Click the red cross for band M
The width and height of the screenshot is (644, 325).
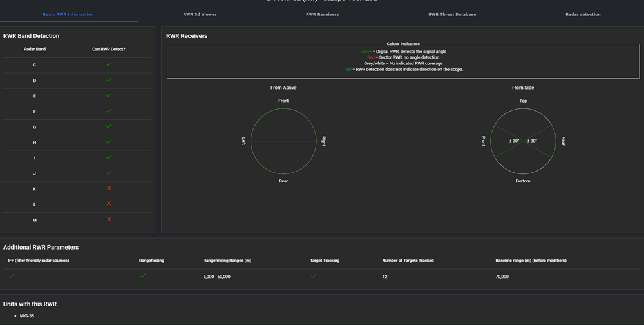coord(109,219)
